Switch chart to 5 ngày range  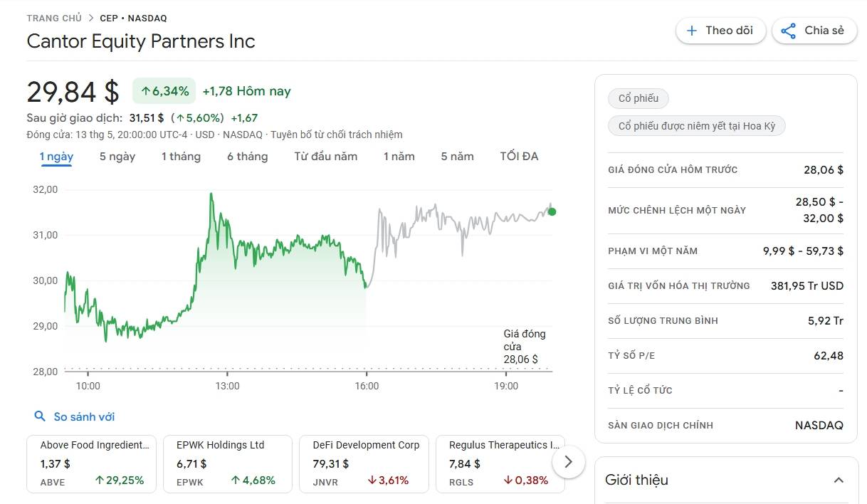pos(117,157)
